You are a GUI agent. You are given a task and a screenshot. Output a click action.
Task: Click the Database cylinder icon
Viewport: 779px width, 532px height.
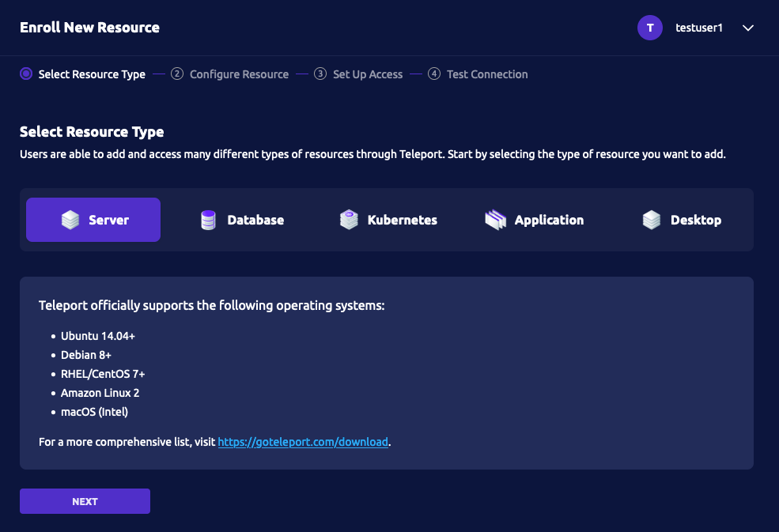(208, 220)
